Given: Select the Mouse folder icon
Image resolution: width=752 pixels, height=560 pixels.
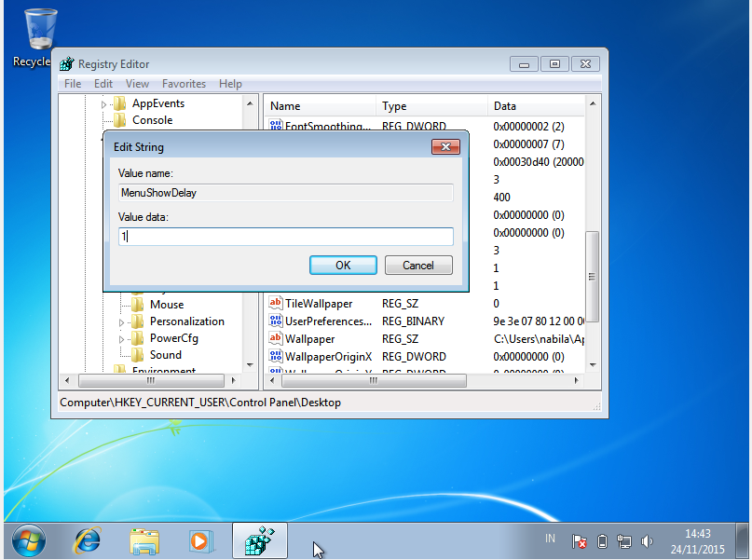Looking at the screenshot, I should (137, 305).
